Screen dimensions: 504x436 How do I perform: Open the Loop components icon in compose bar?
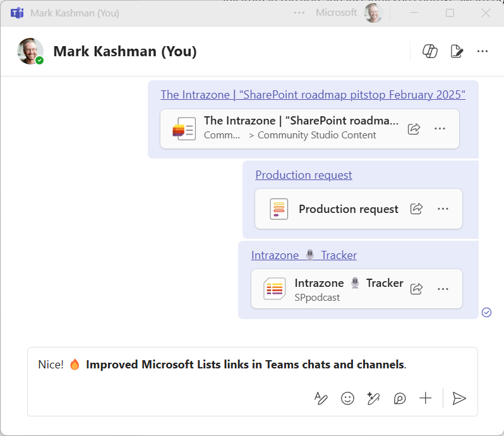(x=400, y=398)
